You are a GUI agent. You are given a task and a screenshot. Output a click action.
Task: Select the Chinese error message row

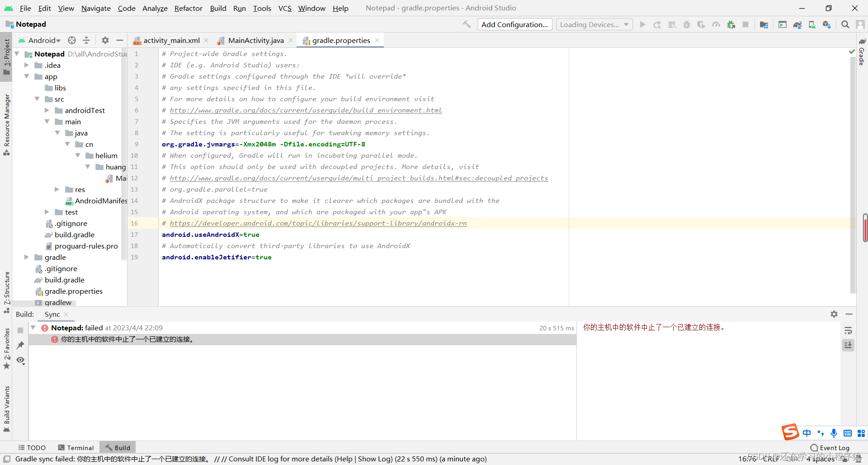tap(302, 339)
